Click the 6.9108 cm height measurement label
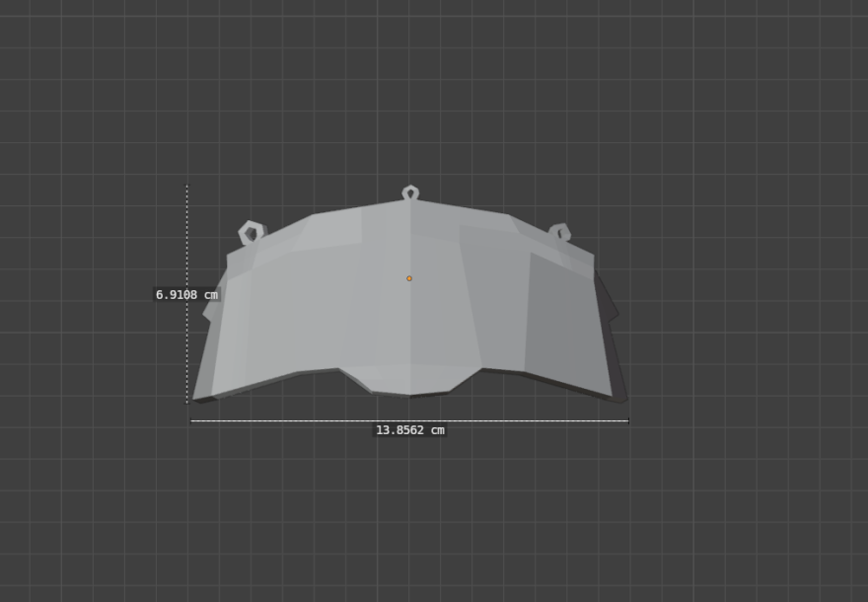868x602 pixels. tap(186, 294)
